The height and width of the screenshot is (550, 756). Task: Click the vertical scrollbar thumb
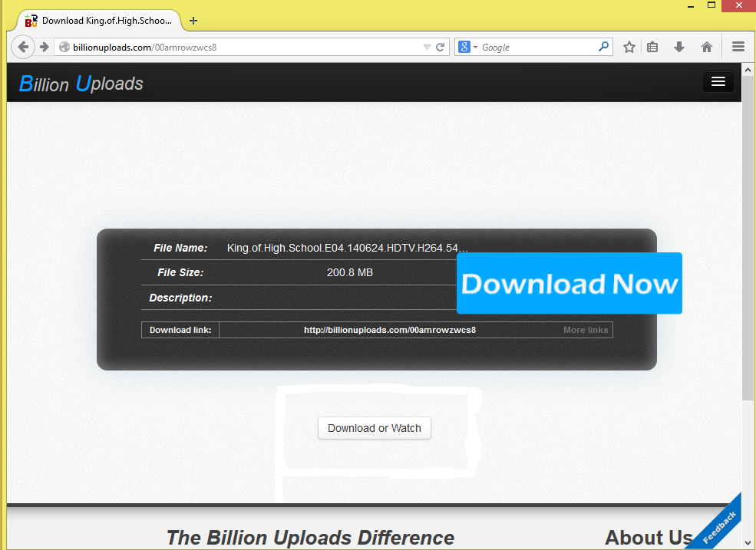[x=748, y=238]
